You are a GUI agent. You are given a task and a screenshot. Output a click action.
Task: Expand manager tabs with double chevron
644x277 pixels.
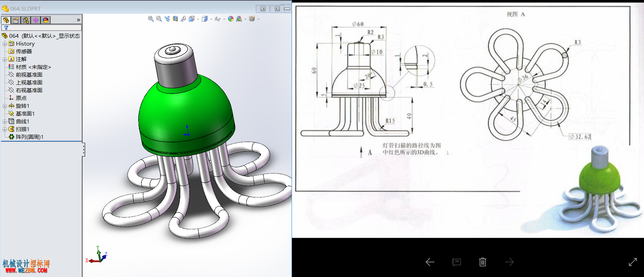[x=78, y=20]
